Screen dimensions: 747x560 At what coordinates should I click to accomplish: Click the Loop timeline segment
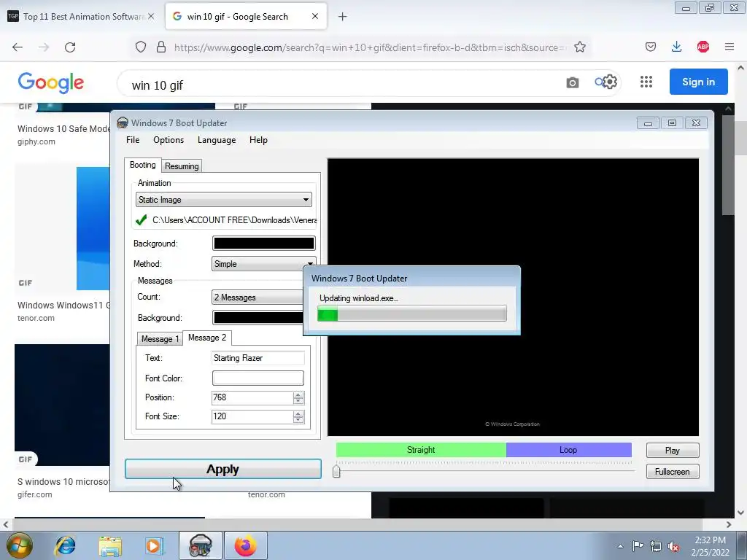click(568, 450)
